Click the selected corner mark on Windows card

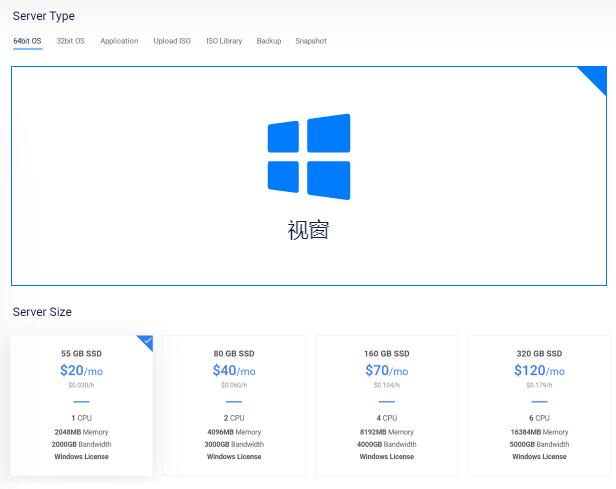coord(596,76)
